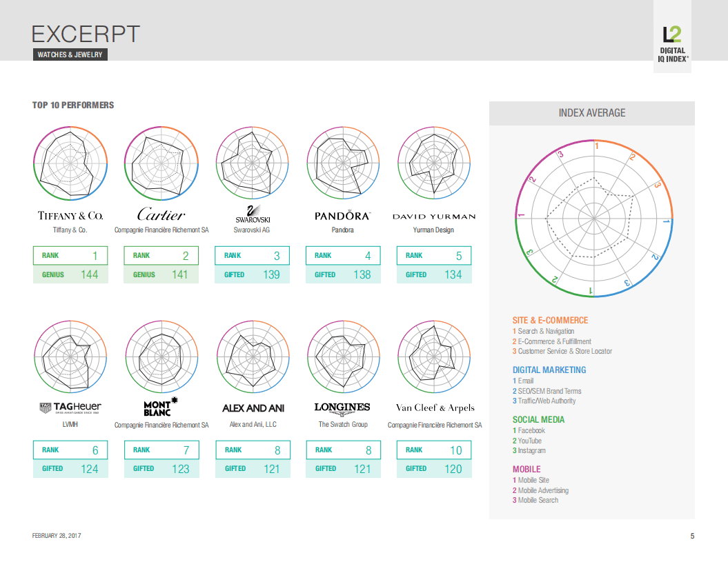Click the TAG Heuer logo

click(x=70, y=408)
